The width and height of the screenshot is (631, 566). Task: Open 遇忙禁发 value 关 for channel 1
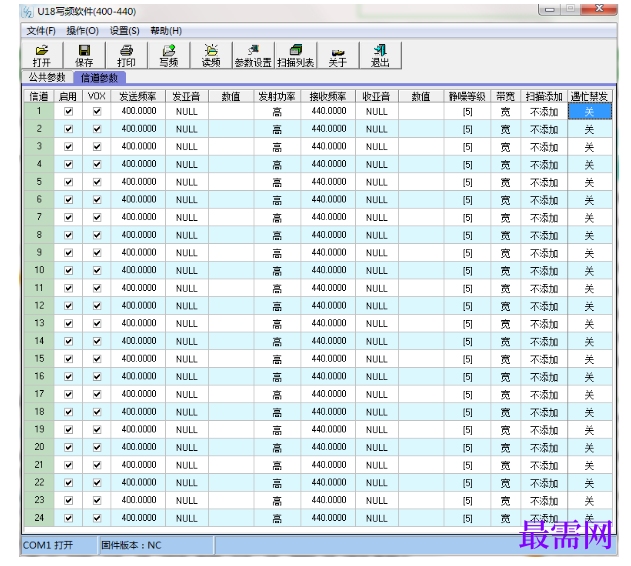point(590,112)
